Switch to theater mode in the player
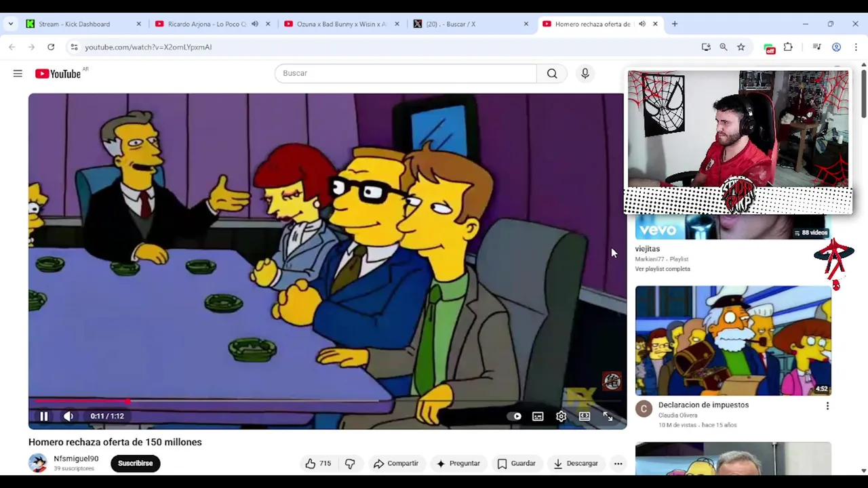 pos(585,416)
